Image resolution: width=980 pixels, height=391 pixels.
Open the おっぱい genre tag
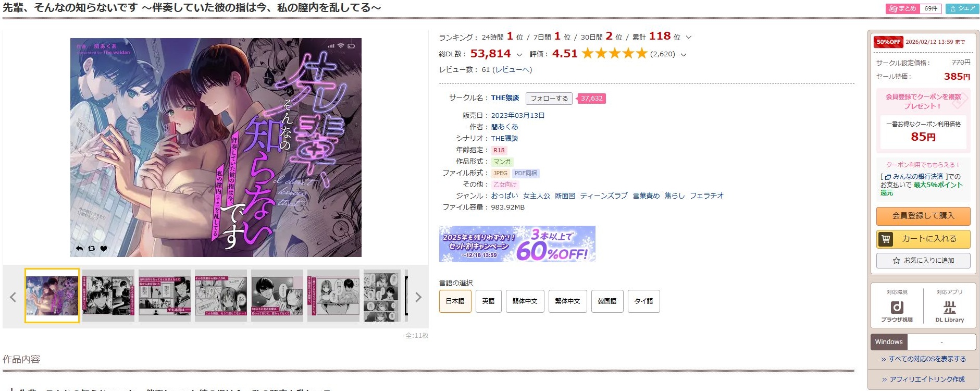click(504, 195)
